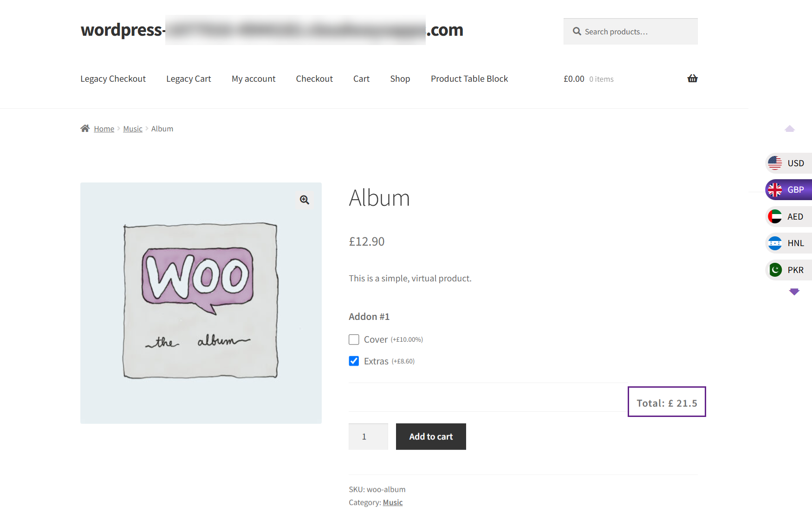Click the search magnifier icon

[577, 31]
